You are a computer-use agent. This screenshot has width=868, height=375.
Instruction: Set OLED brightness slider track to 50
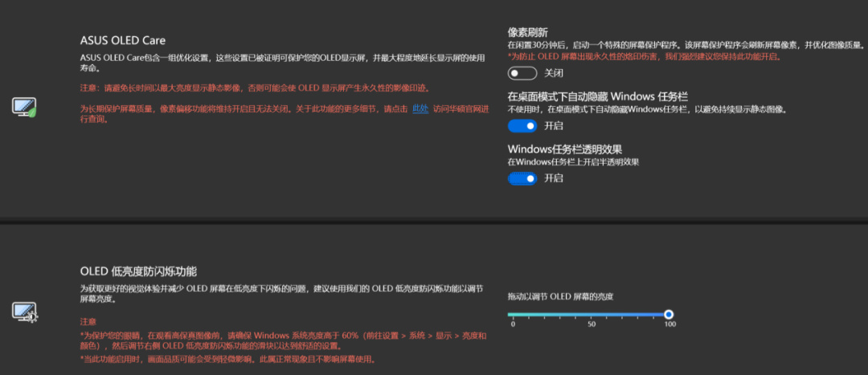(592, 315)
